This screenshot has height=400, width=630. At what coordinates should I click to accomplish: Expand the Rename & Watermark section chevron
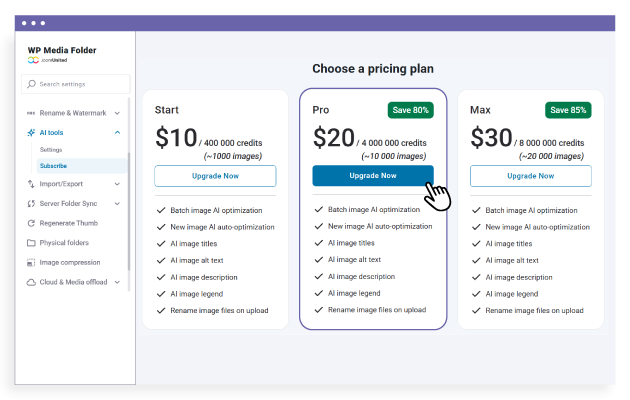coord(117,113)
